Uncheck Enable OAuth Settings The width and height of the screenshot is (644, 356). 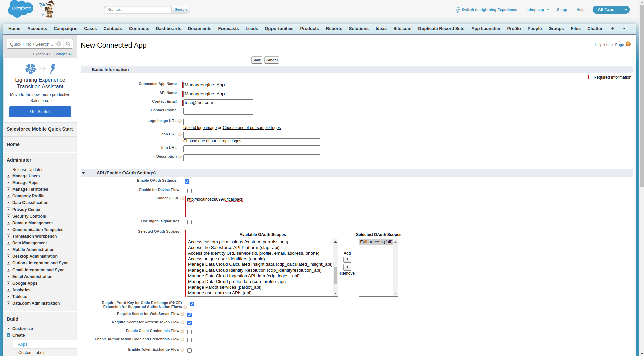pos(187,181)
